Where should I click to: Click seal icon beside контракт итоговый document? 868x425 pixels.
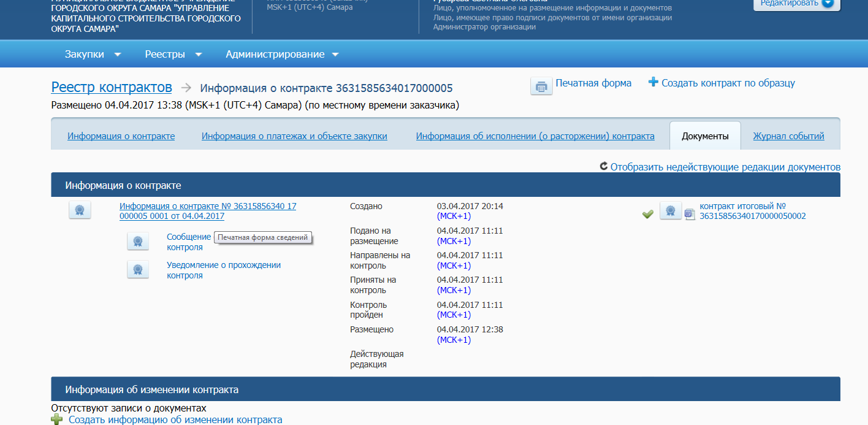click(671, 211)
